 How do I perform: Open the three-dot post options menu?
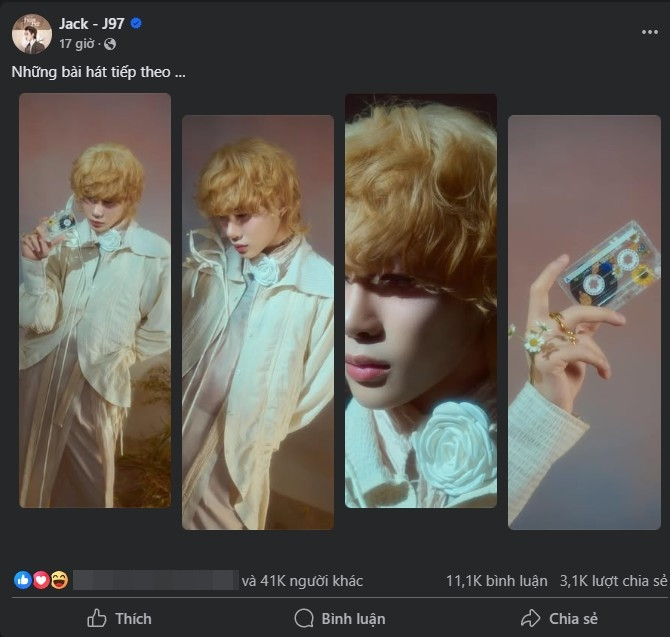[649, 31]
